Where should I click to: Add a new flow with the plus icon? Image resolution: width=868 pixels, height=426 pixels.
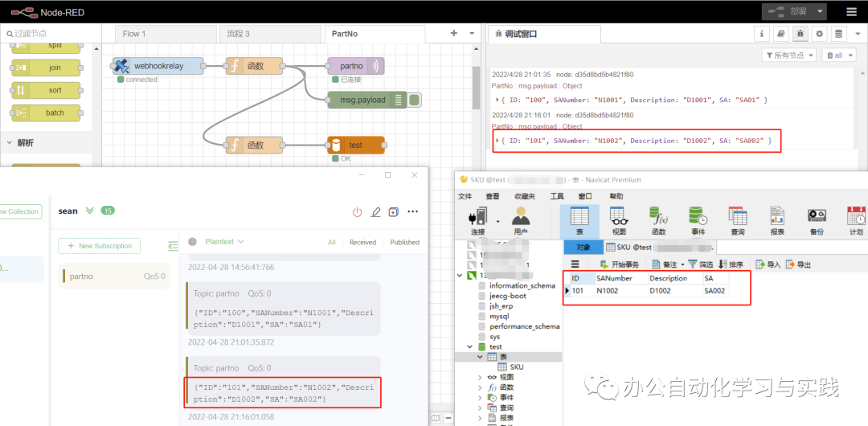click(454, 33)
